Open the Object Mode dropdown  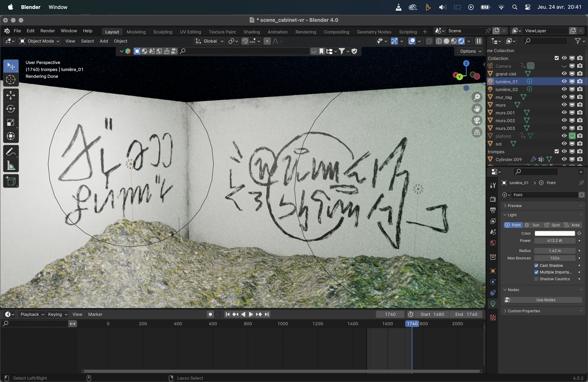tap(39, 41)
